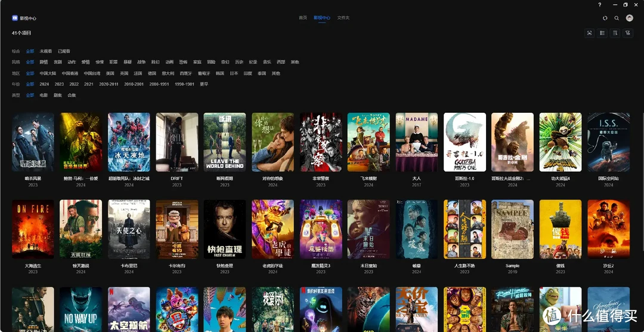Click the title 超能敢死队：冰封之城

(129, 179)
